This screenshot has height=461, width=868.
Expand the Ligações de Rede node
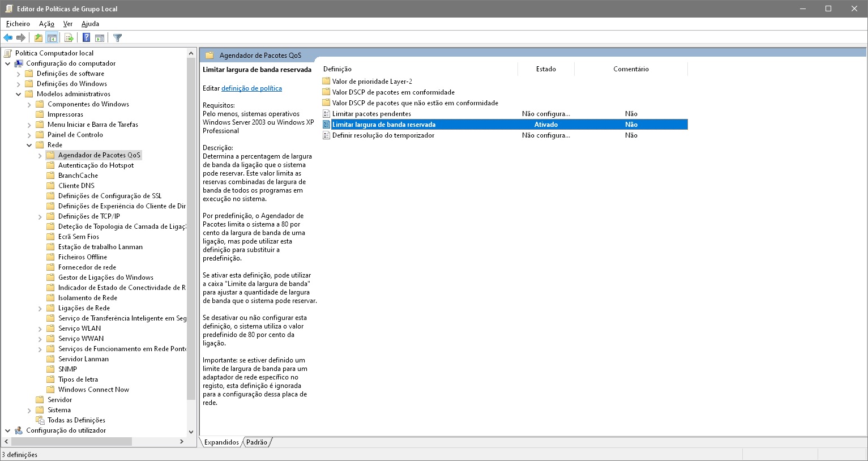pyautogui.click(x=40, y=308)
